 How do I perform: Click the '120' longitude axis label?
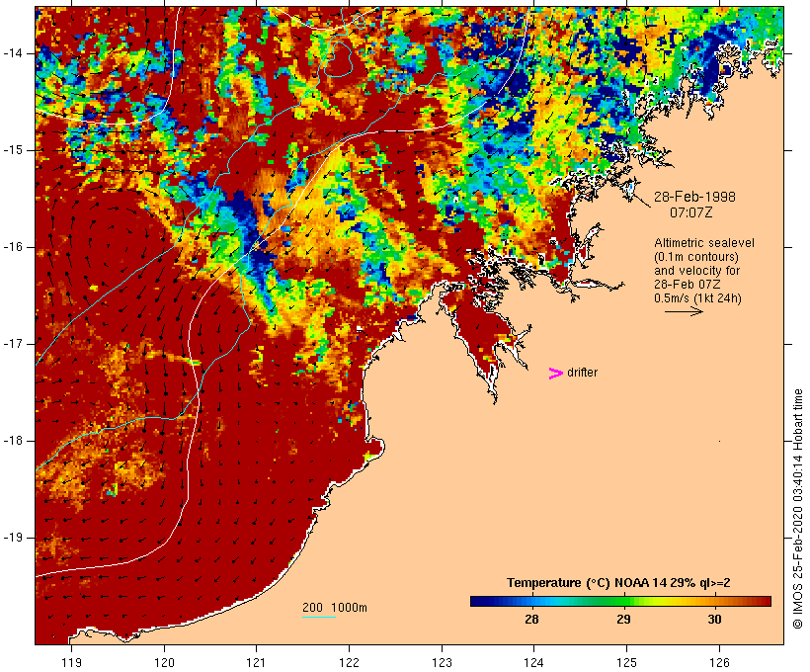[x=164, y=663]
